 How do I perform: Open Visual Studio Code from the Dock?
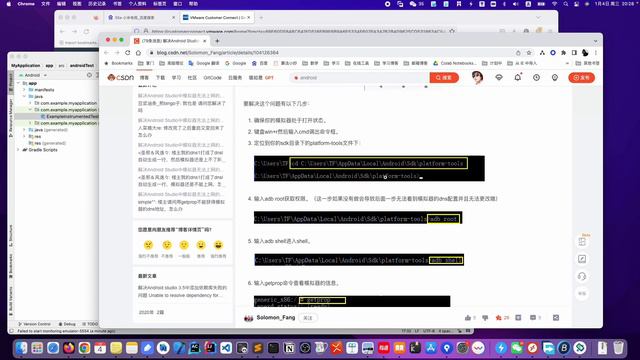pyautogui.click(x=226, y=348)
